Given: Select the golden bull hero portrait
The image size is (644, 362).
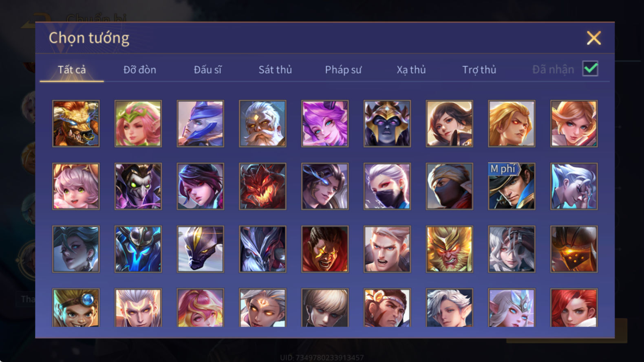Looking at the screenshot, I should [x=76, y=124].
